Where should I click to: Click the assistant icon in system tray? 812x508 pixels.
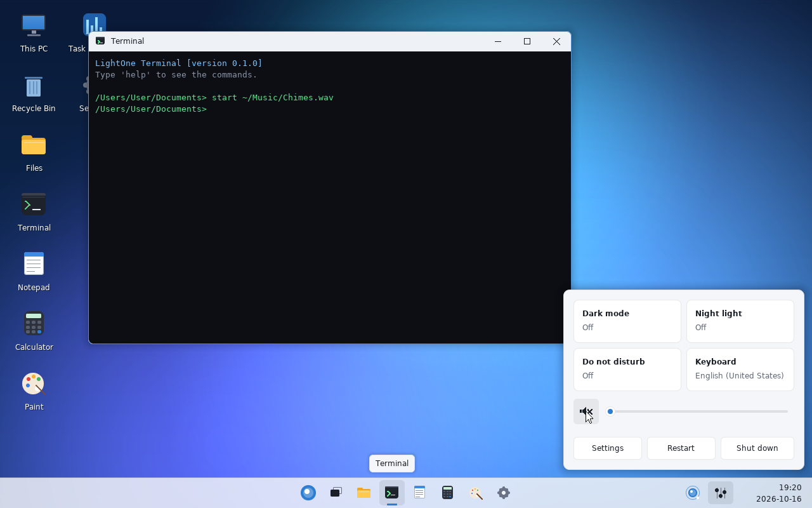tap(693, 493)
